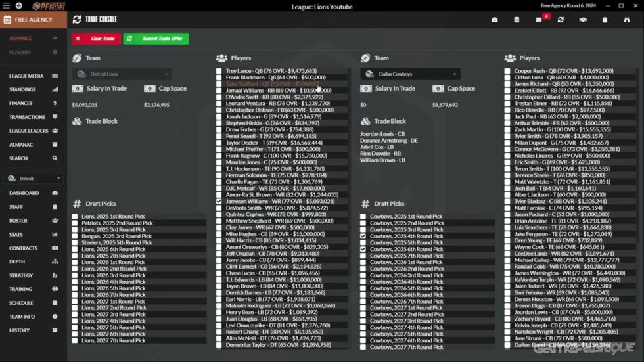Open the Free Agency tab
644x362 pixels.
pos(34,20)
